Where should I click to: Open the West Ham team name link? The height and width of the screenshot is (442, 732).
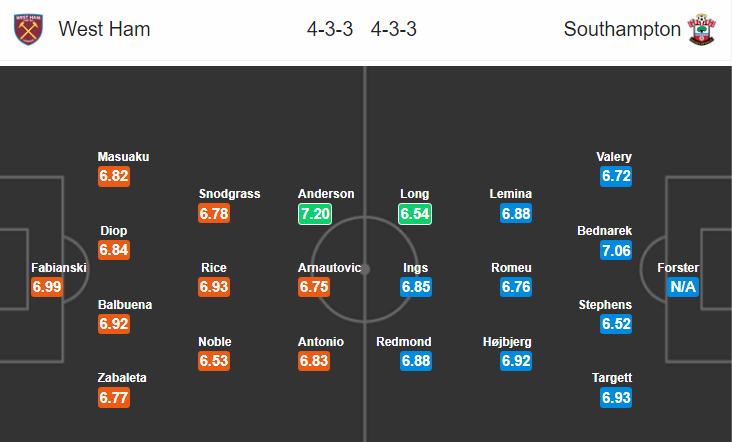point(104,29)
